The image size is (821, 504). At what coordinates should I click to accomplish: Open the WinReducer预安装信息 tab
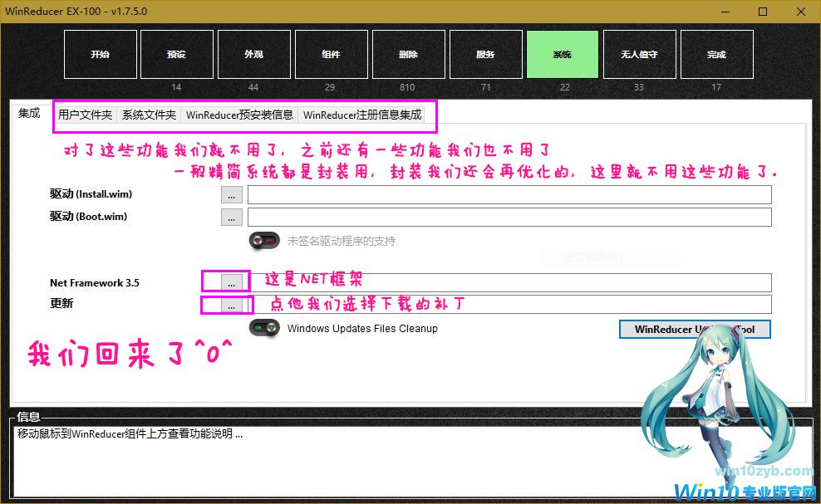[x=239, y=115]
